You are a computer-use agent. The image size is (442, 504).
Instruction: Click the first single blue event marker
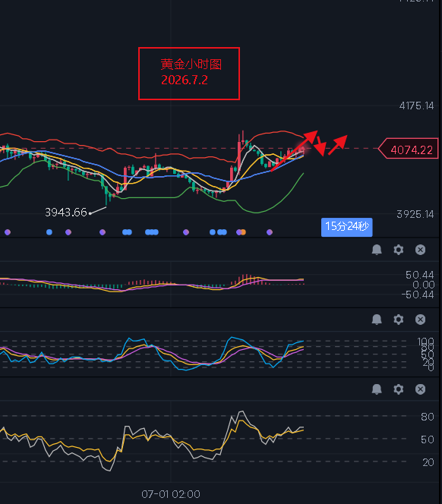[49, 232]
